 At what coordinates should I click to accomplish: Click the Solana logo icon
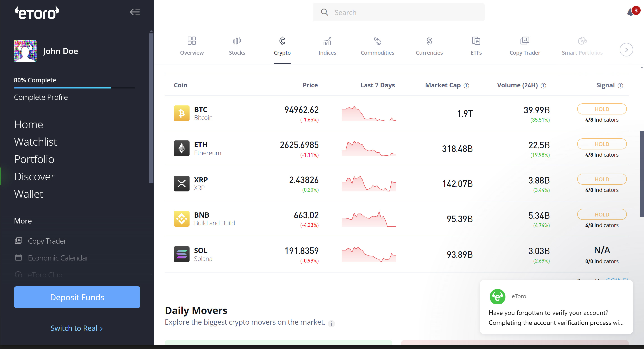[181, 254]
